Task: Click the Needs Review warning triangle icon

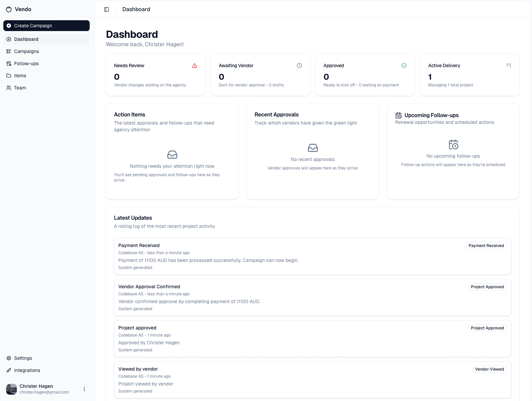Action: [195, 65]
